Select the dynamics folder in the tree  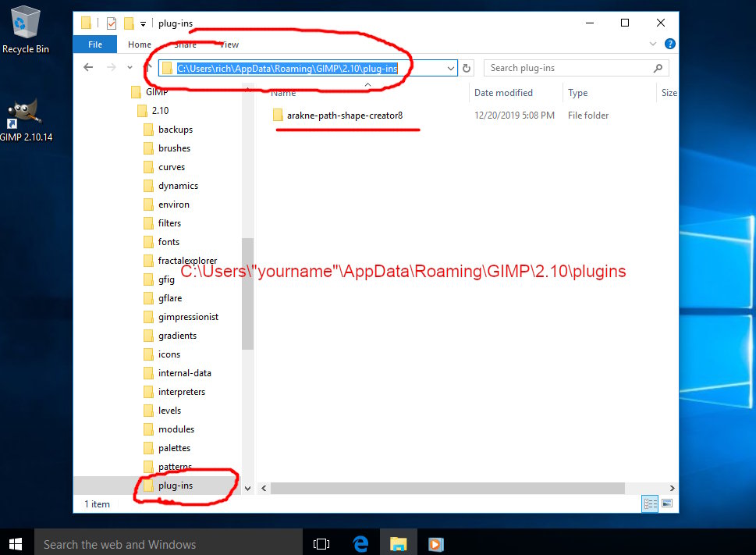[171, 186]
